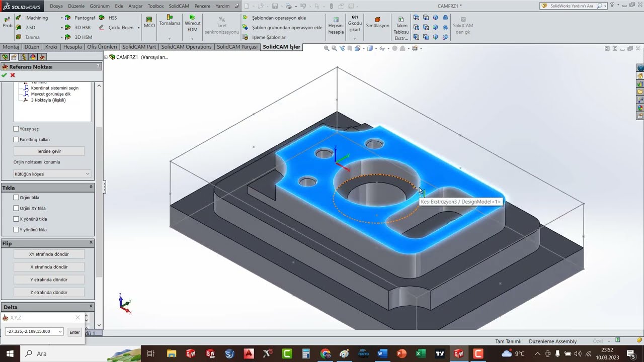This screenshot has width=644, height=362.
Task: Confirm reference point with green checkmark
Action: click(x=5, y=75)
